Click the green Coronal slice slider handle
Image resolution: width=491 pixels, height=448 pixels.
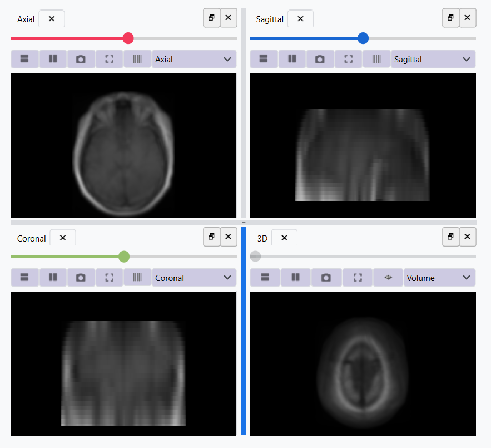pos(124,257)
